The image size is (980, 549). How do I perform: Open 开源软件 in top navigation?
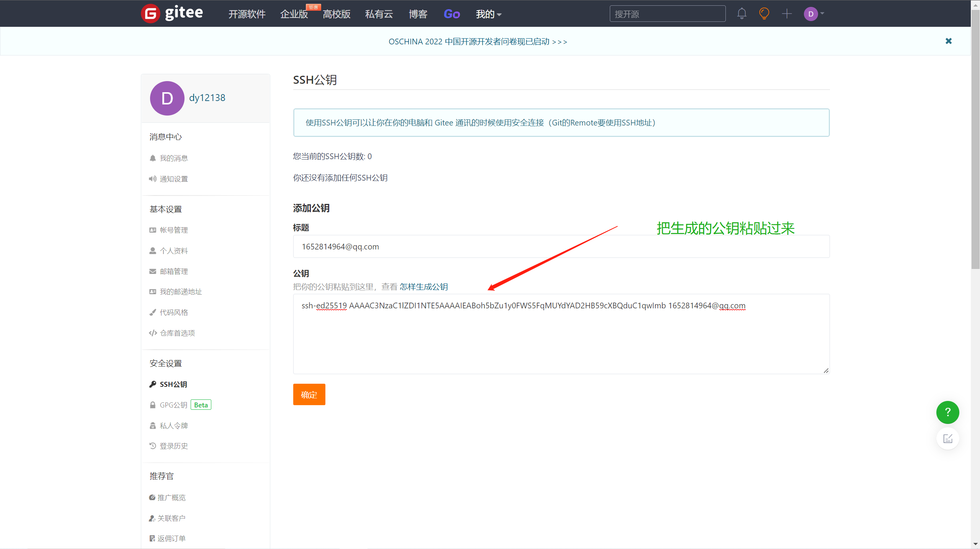click(247, 14)
